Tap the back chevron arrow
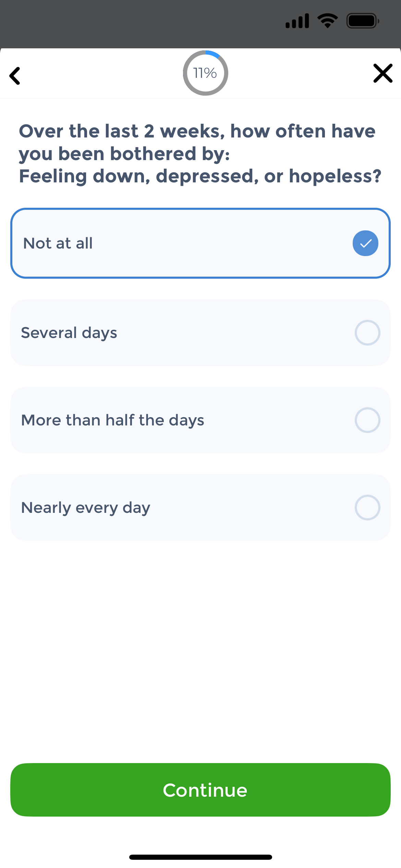Viewport: 401px width, 868px height. coord(15,73)
